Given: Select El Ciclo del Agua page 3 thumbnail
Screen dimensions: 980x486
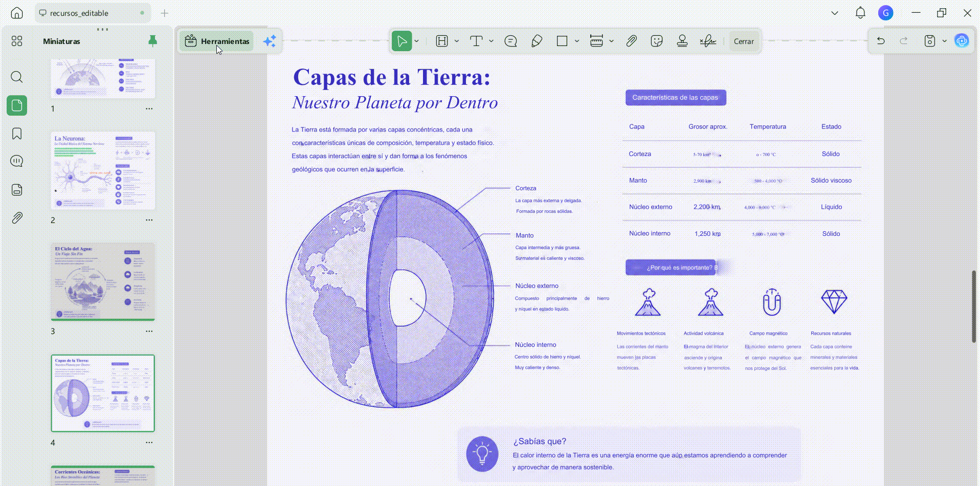Looking at the screenshot, I should [x=103, y=281].
